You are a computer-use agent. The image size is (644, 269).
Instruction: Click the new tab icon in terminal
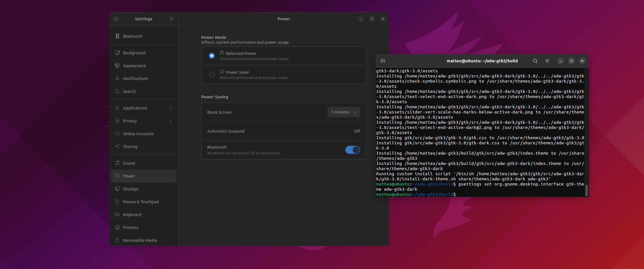383,61
